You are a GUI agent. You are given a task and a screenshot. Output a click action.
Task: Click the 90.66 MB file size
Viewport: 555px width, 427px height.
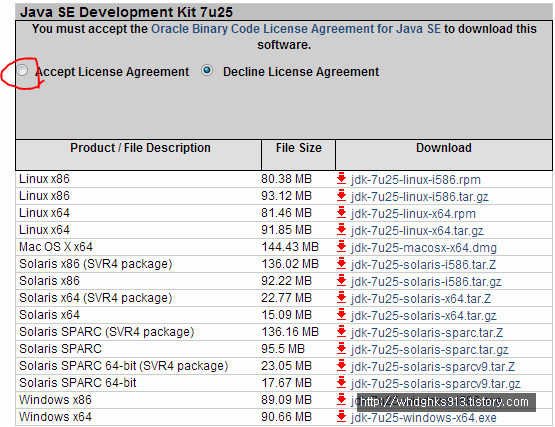pos(286,416)
